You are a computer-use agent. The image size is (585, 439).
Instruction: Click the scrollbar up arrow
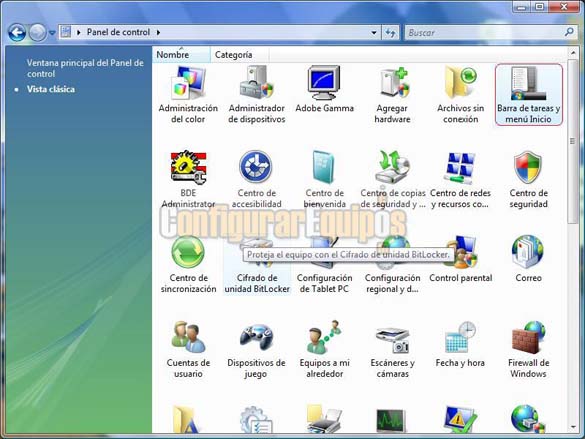(x=573, y=53)
